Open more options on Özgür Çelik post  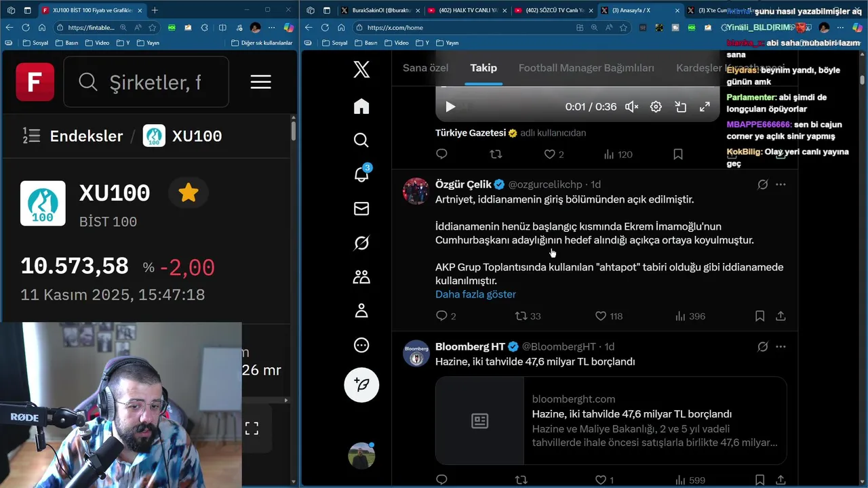click(781, 184)
